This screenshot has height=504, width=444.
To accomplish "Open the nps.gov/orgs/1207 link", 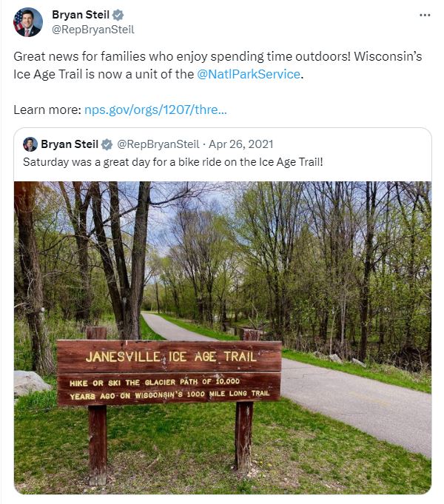I will point(155,110).
